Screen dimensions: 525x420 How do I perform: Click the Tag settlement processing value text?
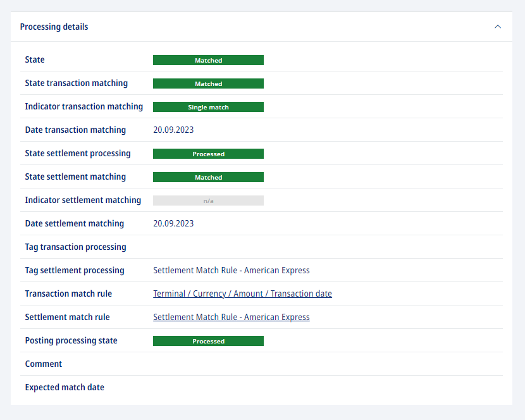(232, 270)
